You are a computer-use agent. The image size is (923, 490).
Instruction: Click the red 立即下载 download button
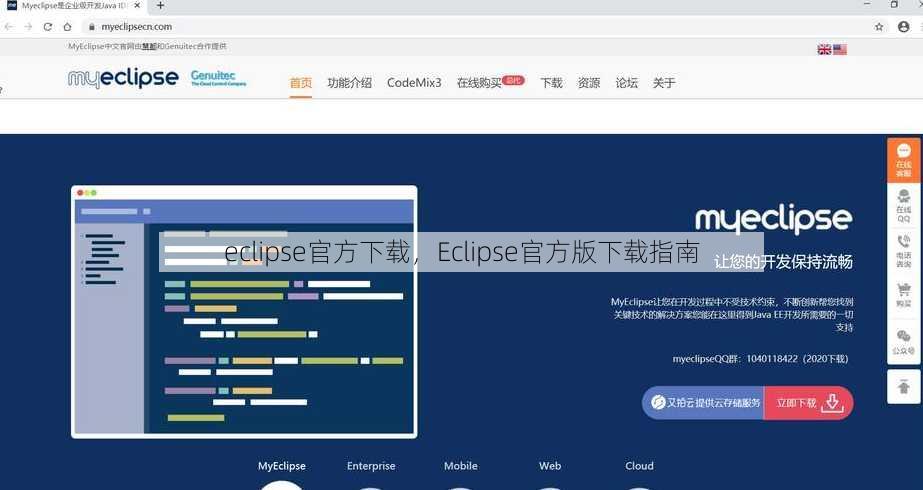point(809,403)
